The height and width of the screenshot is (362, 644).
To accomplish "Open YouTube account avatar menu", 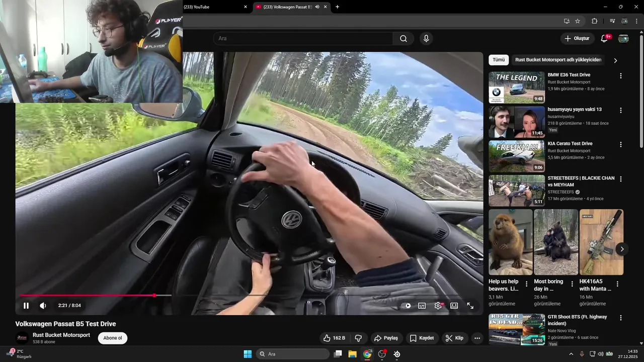I will tap(623, 39).
